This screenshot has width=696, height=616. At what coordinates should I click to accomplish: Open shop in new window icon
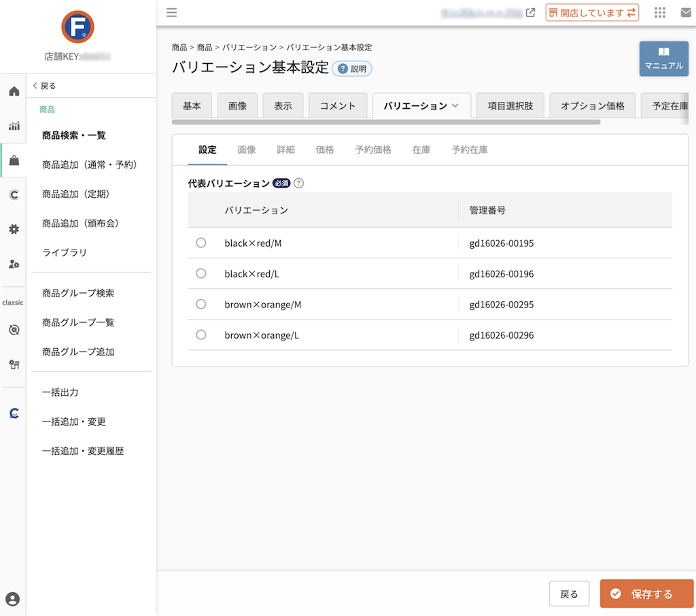[530, 13]
